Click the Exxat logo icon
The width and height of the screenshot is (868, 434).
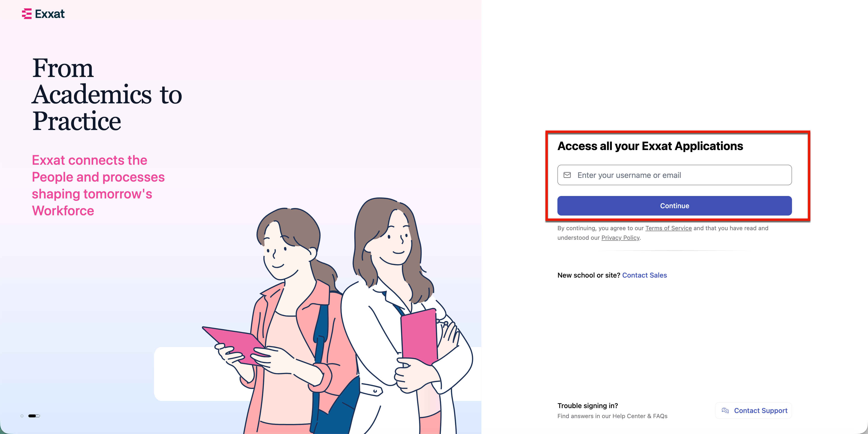(27, 14)
